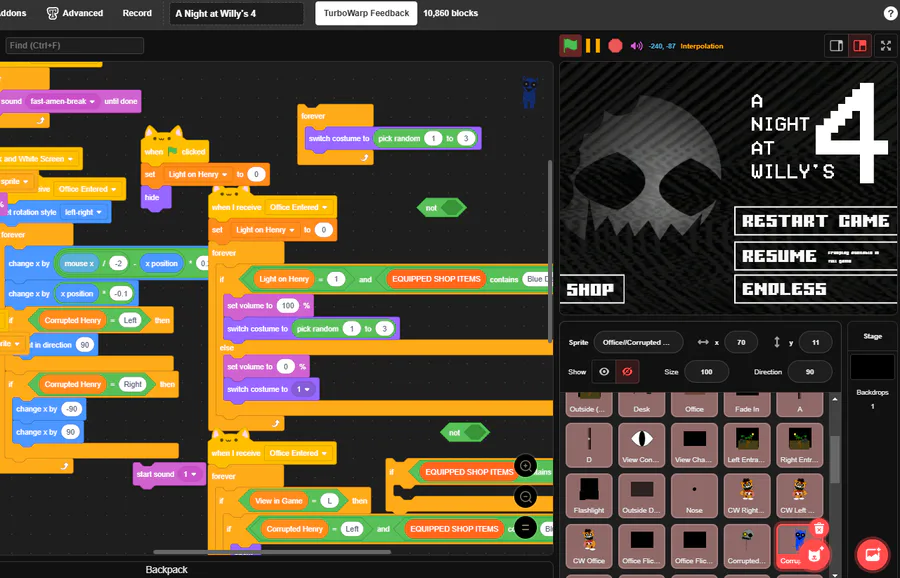The width and height of the screenshot is (900, 578).
Task: Click the 'when flag clicked' hat block
Action: coord(174,150)
